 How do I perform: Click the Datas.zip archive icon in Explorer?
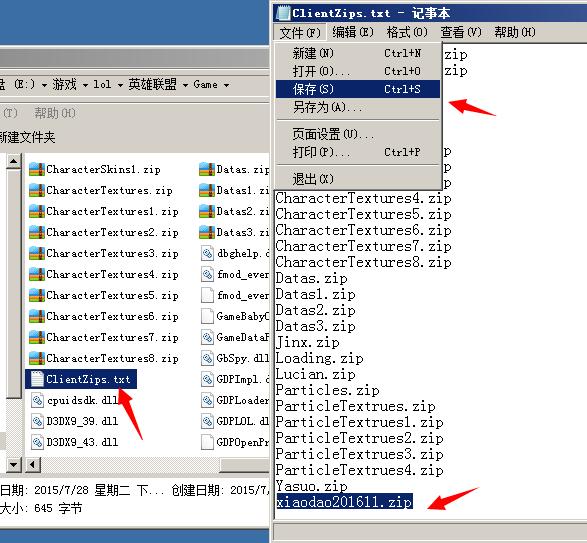tap(207, 169)
